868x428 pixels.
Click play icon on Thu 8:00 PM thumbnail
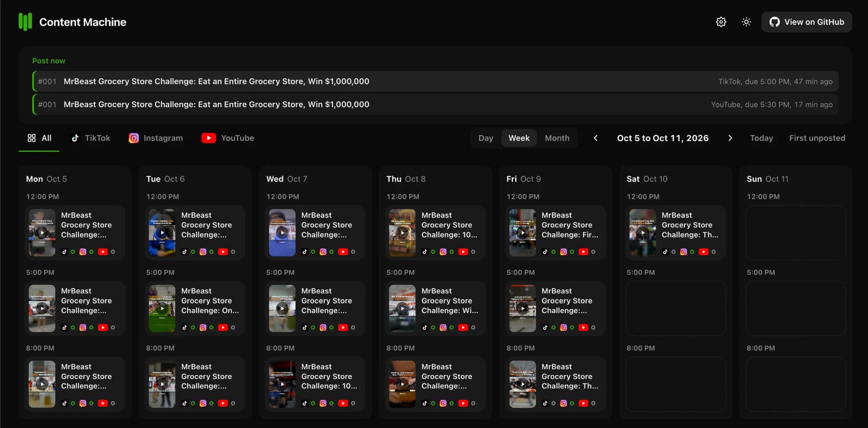tap(402, 384)
